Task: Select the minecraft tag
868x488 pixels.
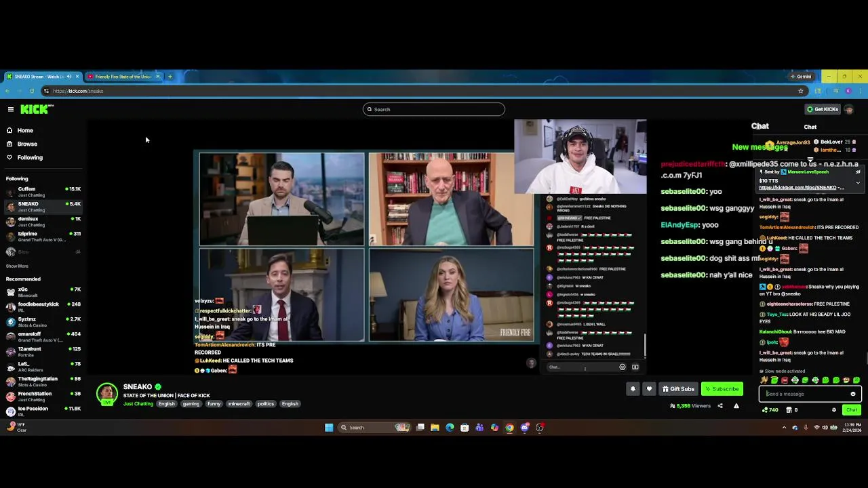Action: pos(239,404)
